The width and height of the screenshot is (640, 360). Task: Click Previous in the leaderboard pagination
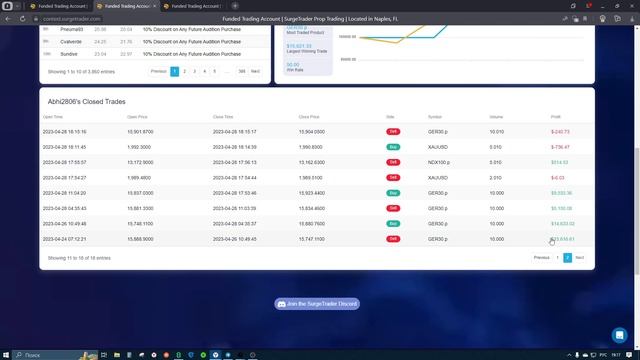coord(158,71)
